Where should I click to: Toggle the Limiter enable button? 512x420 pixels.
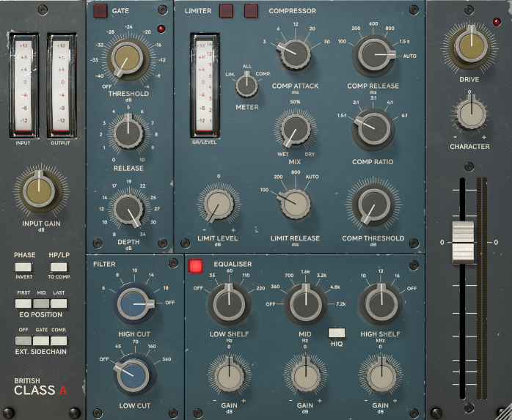(226, 11)
